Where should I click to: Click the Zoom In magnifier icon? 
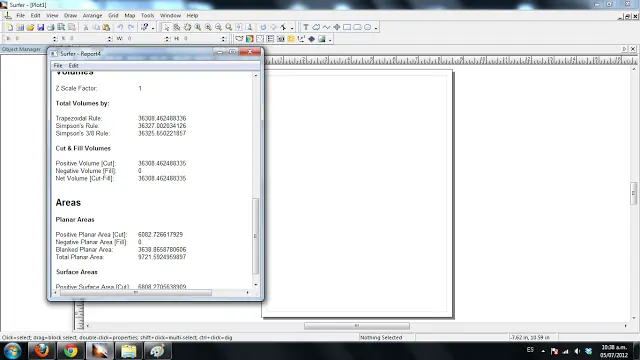point(208,27)
